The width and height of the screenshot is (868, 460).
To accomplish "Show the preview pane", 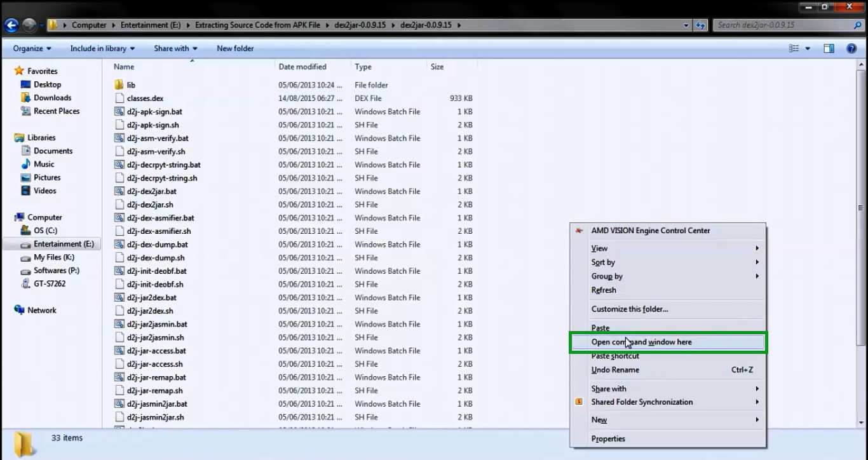I will [829, 48].
